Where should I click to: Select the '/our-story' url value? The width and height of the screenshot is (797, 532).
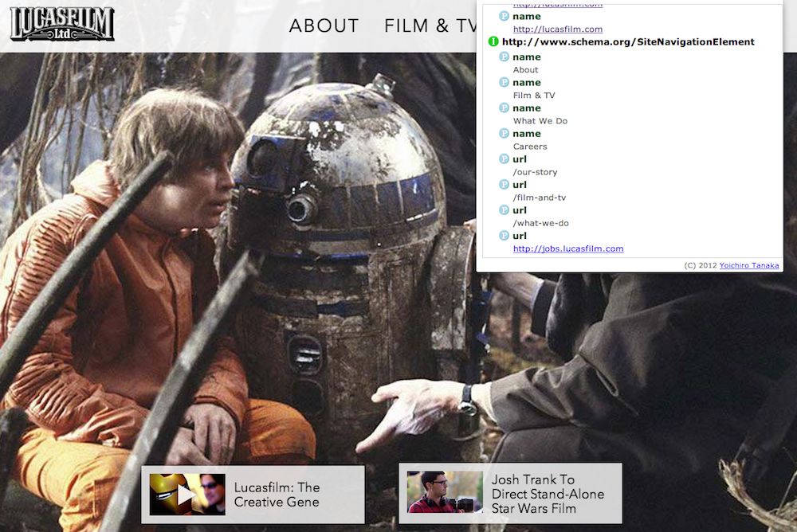pos(535,172)
